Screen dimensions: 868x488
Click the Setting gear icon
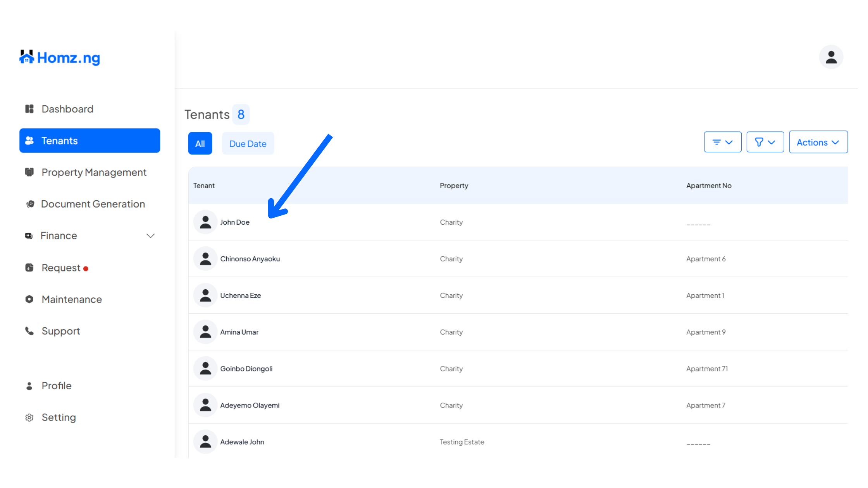click(x=29, y=418)
